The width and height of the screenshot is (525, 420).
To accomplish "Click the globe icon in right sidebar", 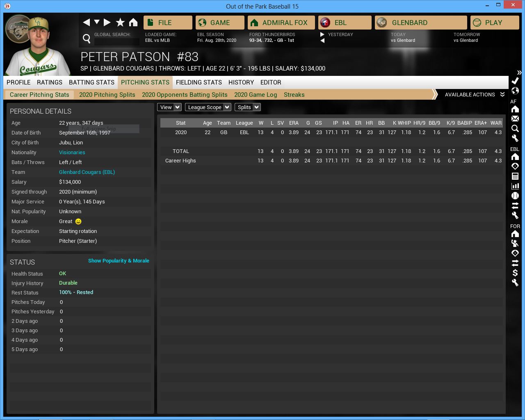I will (515, 91).
